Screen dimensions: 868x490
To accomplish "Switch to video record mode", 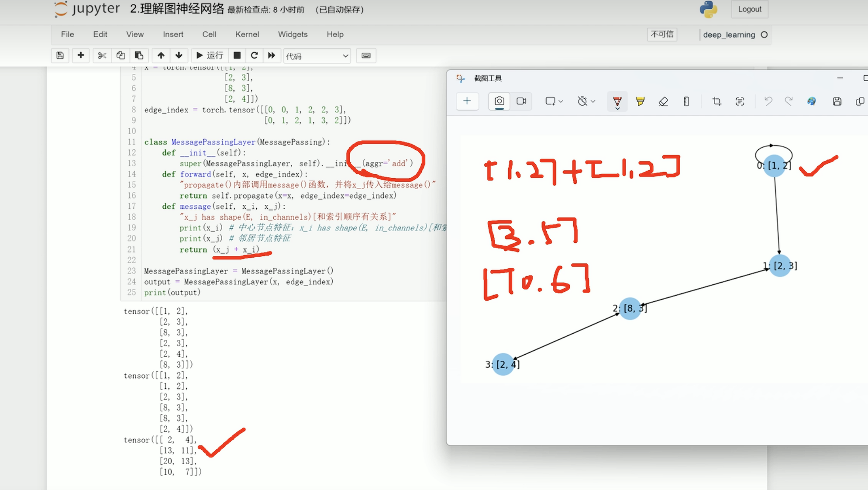I will point(521,101).
